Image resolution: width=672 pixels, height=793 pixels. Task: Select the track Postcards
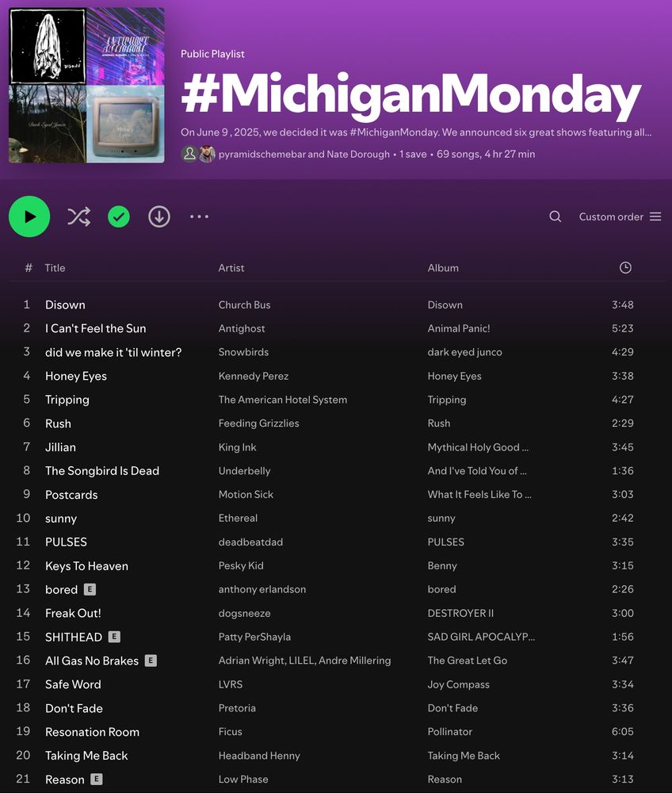(71, 495)
